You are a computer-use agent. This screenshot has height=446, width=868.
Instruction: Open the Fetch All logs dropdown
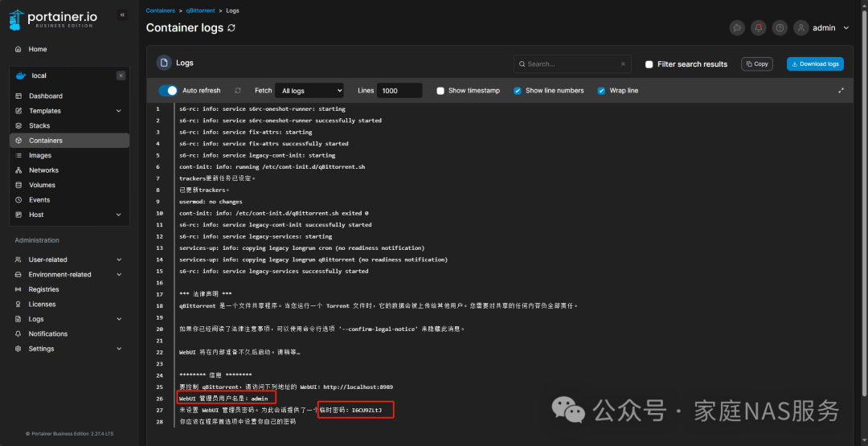click(309, 91)
